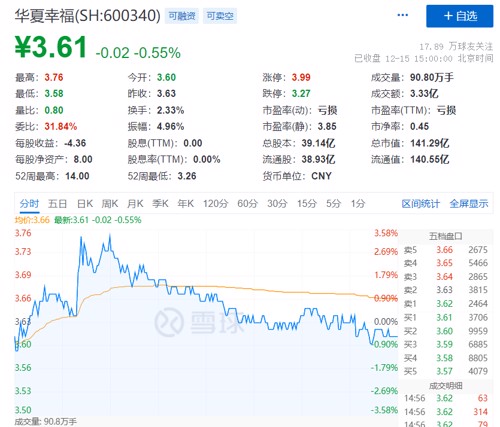Image resolution: width=500 pixels, height=427 pixels.
Task: Select the 买1 order row at 3.61
Action: [445, 317]
